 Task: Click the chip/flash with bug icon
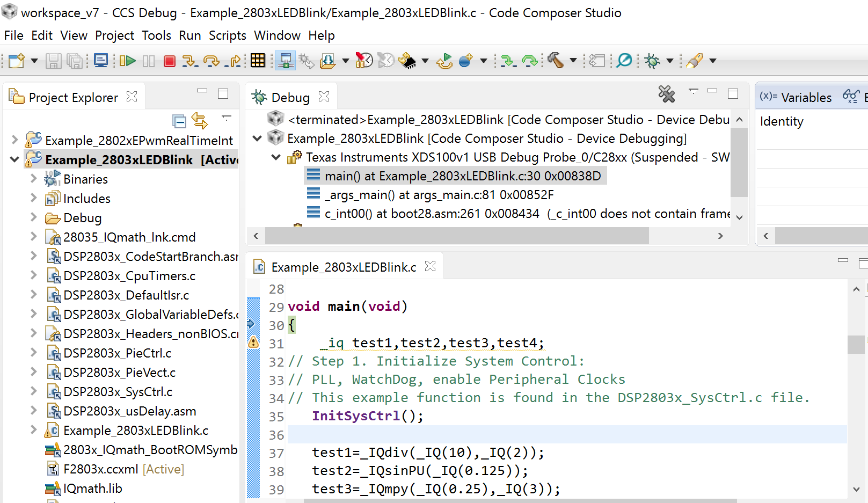pos(407,61)
